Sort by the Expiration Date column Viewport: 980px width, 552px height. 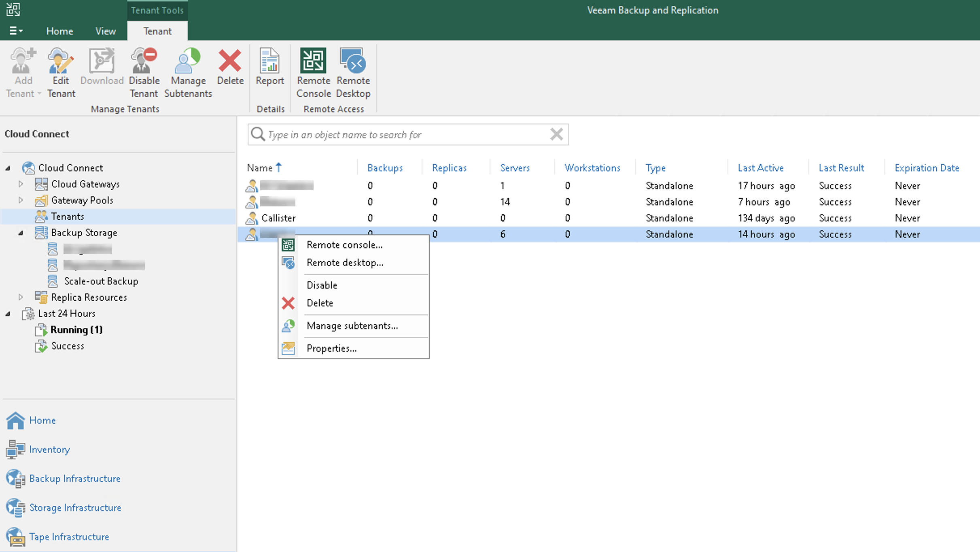pyautogui.click(x=927, y=168)
